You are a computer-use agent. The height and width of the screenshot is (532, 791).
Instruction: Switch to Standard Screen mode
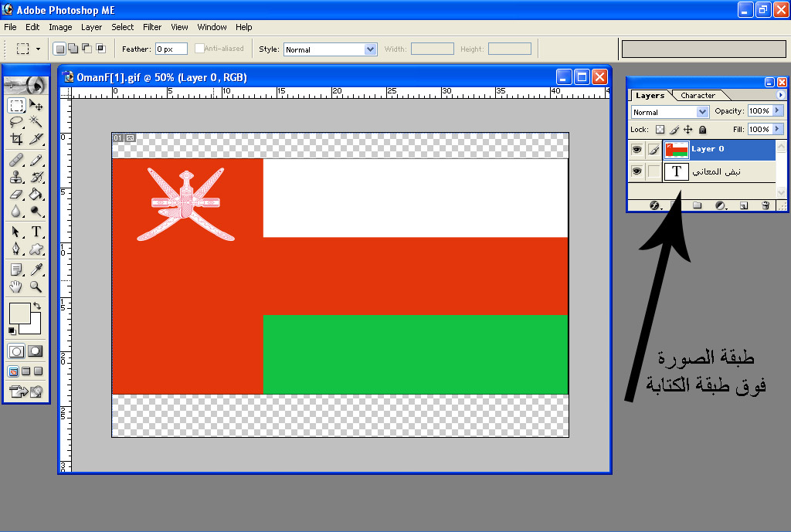pyautogui.click(x=14, y=371)
